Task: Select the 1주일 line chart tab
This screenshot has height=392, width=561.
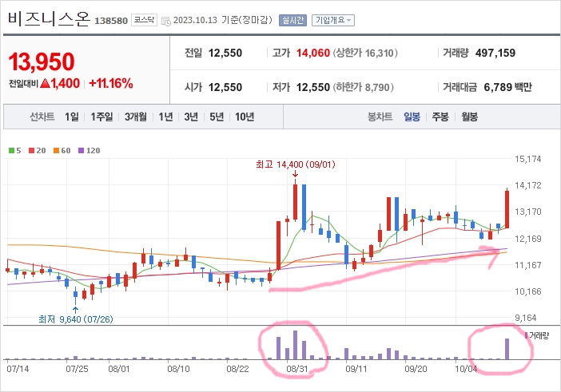Action: [x=101, y=117]
